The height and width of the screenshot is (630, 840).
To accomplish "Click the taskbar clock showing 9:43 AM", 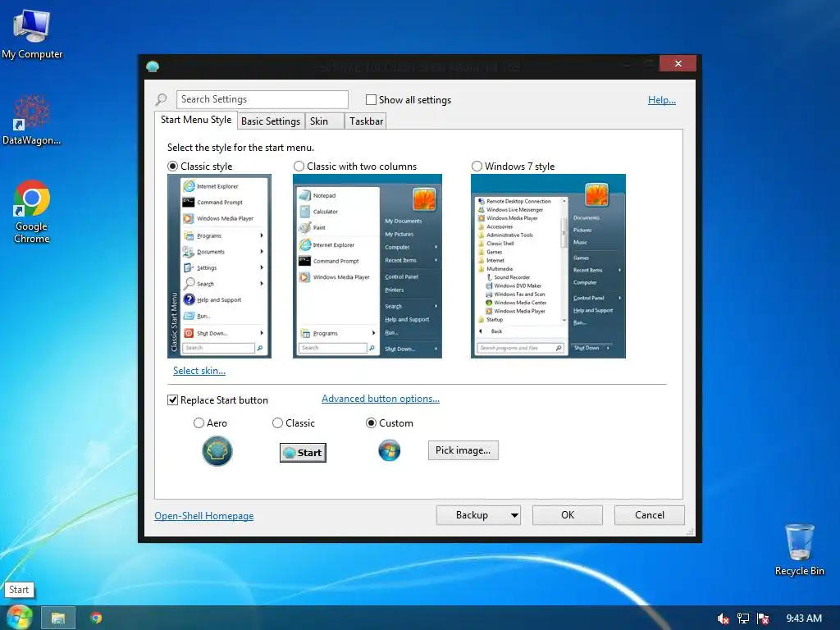I will pos(804,619).
